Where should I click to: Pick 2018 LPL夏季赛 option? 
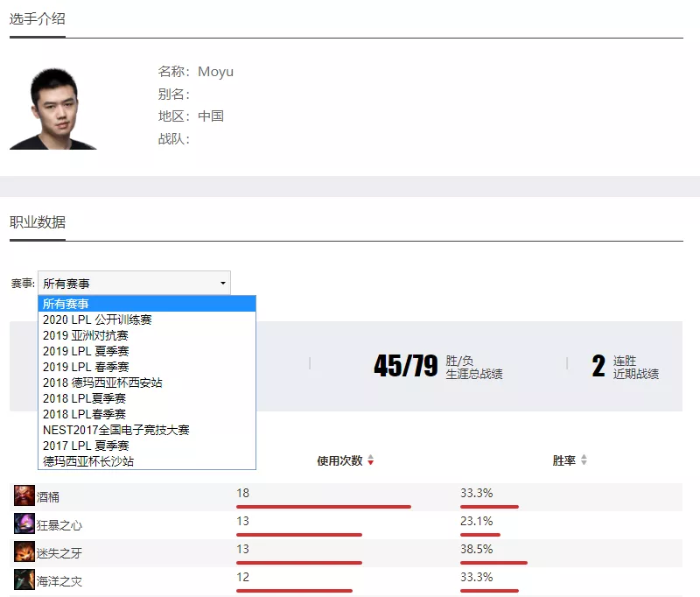pyautogui.click(x=147, y=398)
